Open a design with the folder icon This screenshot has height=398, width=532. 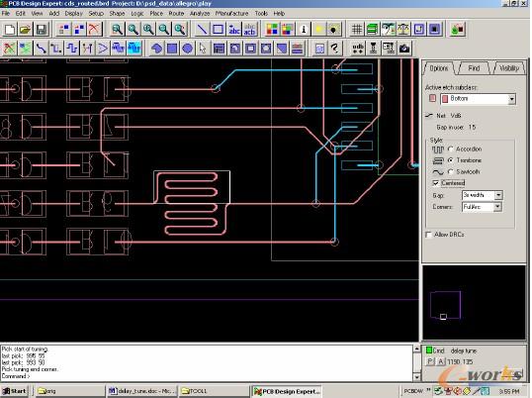(x=26, y=30)
